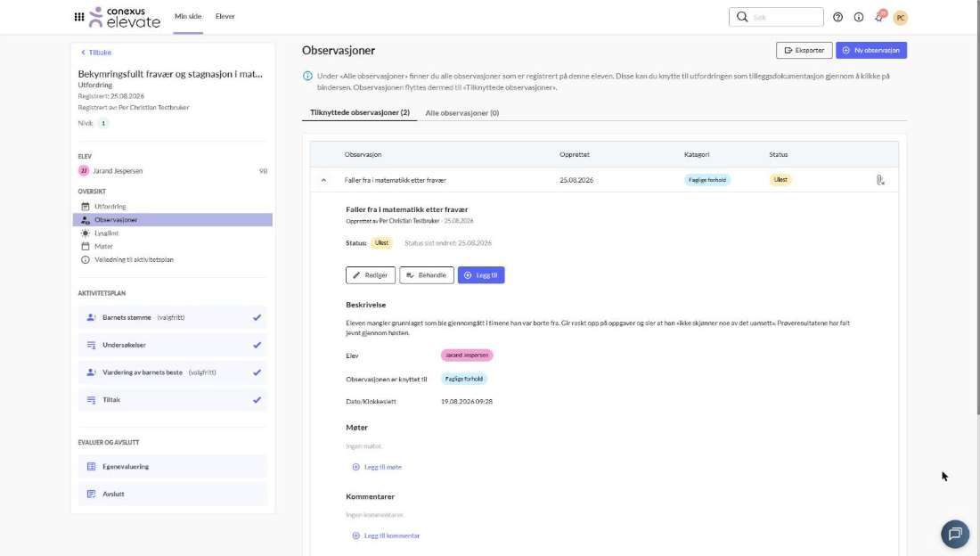The width and height of the screenshot is (980, 556).
Task: Click the Behandle button
Action: point(427,275)
